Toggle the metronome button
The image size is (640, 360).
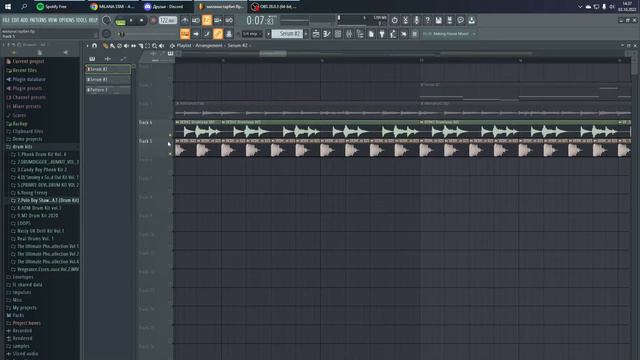pos(185,20)
